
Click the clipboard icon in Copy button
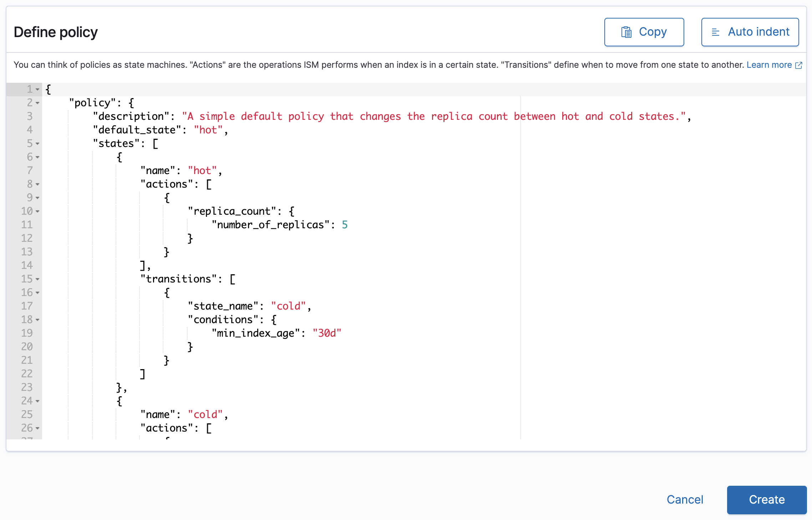pyautogui.click(x=626, y=32)
